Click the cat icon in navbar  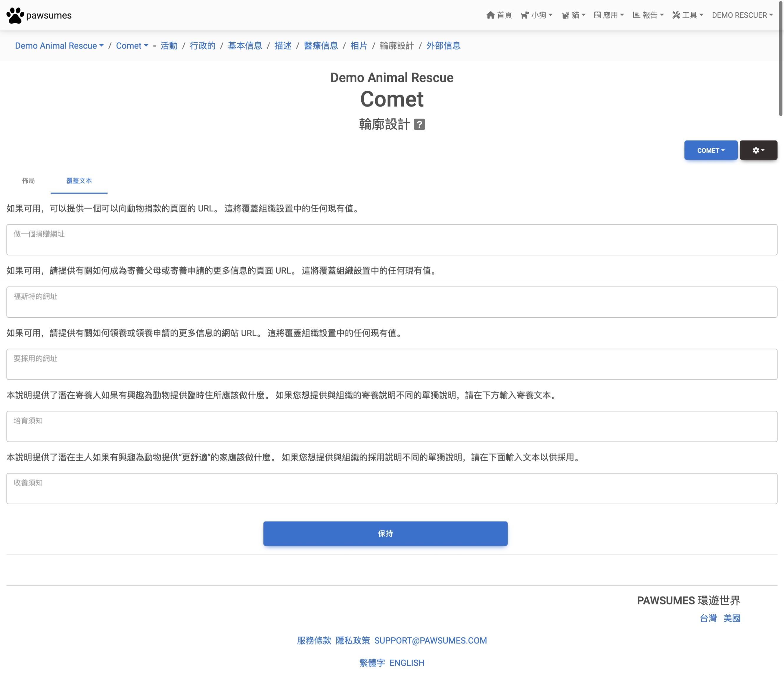tap(565, 15)
